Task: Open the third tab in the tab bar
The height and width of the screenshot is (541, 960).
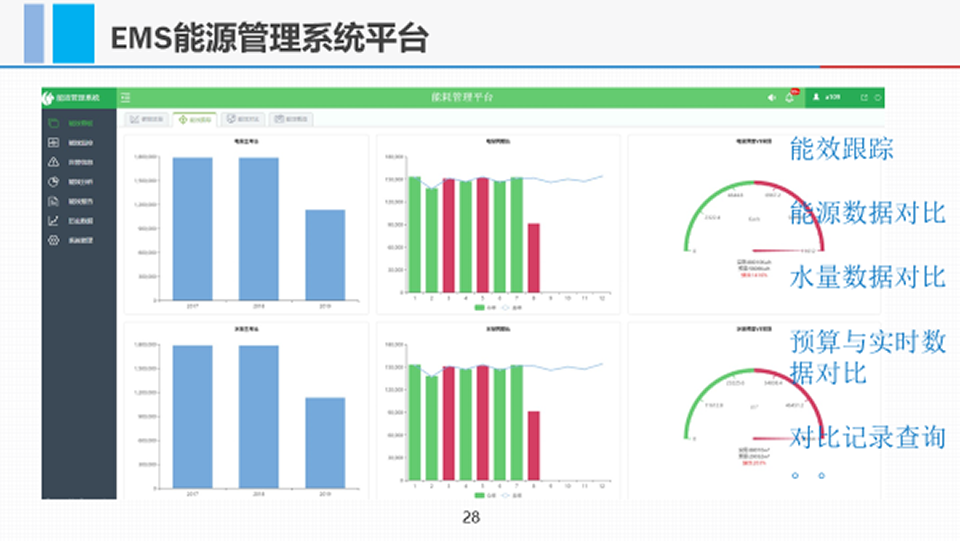Action: 243,119
